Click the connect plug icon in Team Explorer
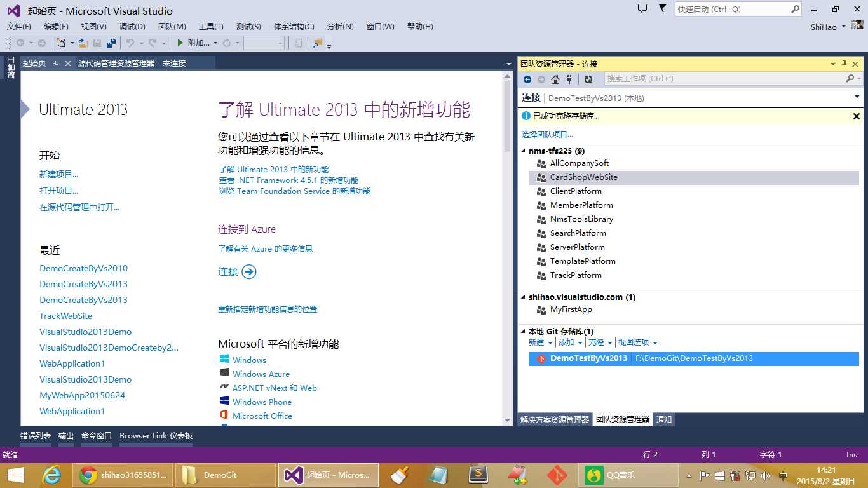 [569, 79]
